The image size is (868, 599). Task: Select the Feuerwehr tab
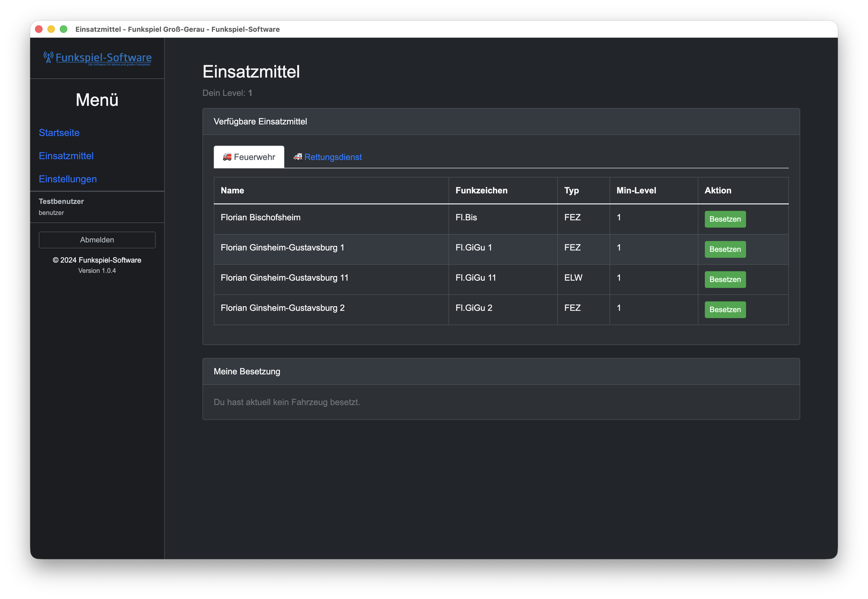pos(249,157)
